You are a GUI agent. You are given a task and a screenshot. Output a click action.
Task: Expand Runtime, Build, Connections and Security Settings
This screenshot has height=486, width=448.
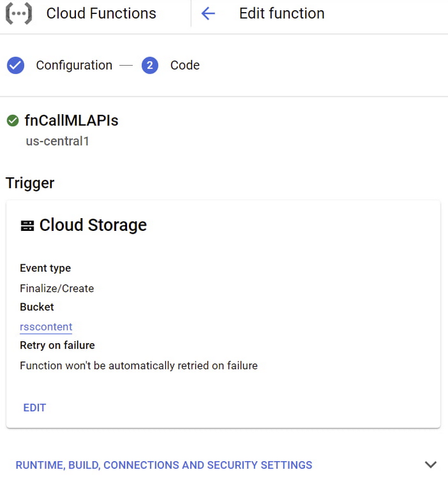tap(164, 465)
